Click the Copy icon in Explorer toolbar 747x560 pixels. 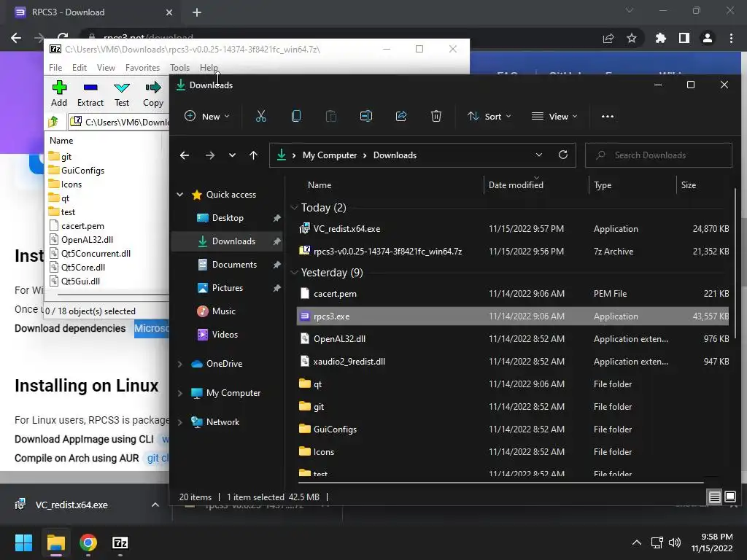point(296,116)
